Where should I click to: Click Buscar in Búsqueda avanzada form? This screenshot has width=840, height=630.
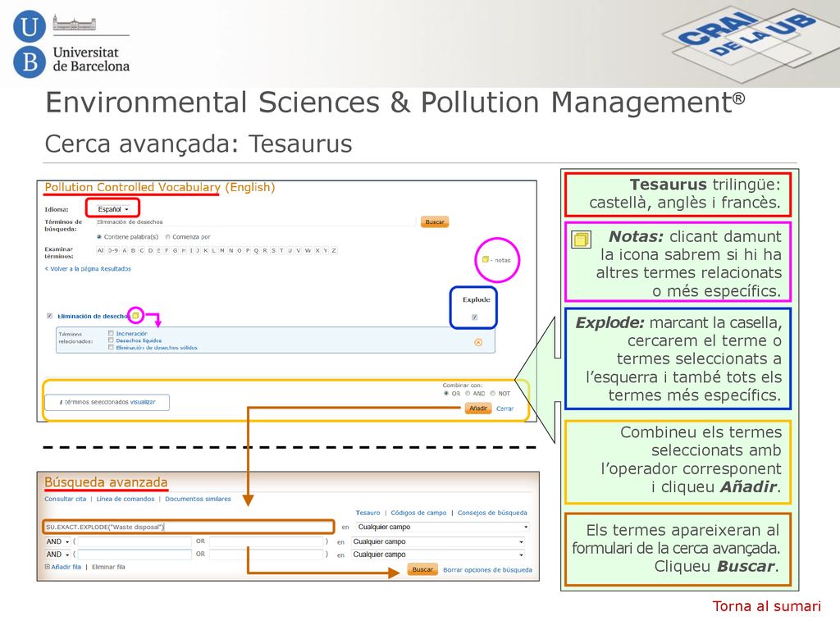[422, 569]
